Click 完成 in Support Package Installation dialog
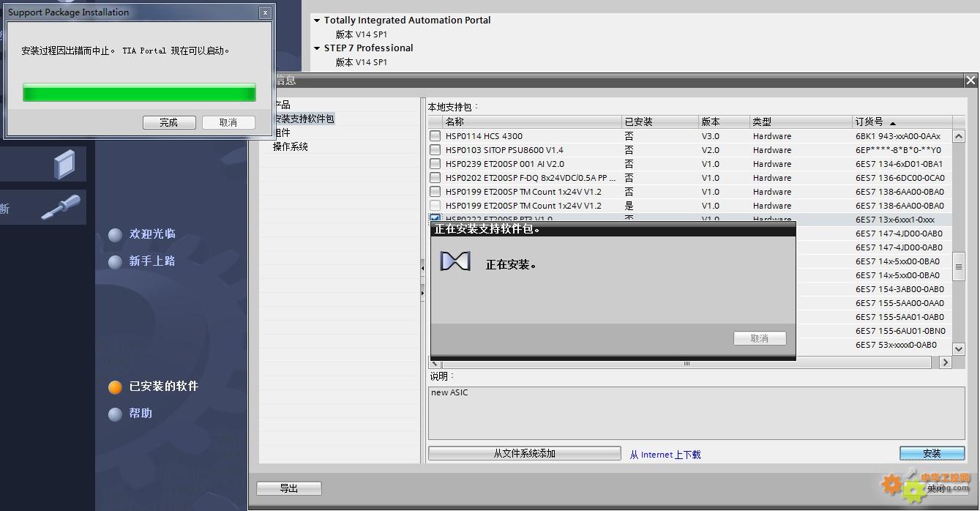 click(169, 122)
